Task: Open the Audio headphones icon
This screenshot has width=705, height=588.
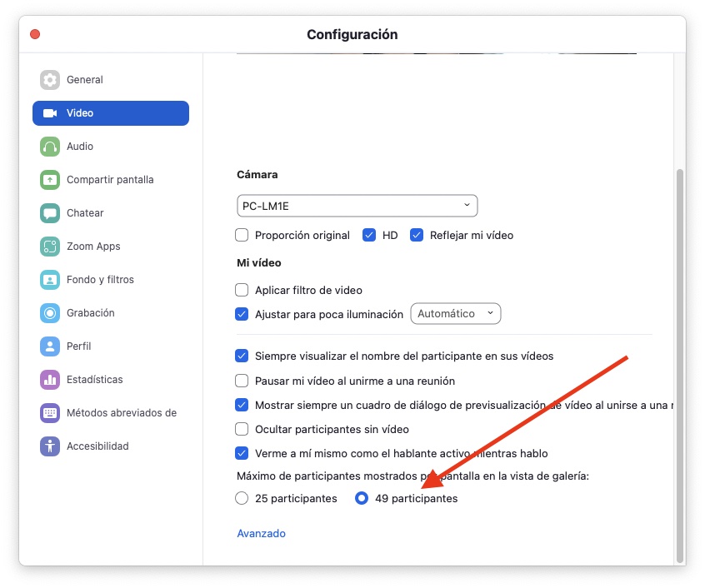Action: (50, 147)
